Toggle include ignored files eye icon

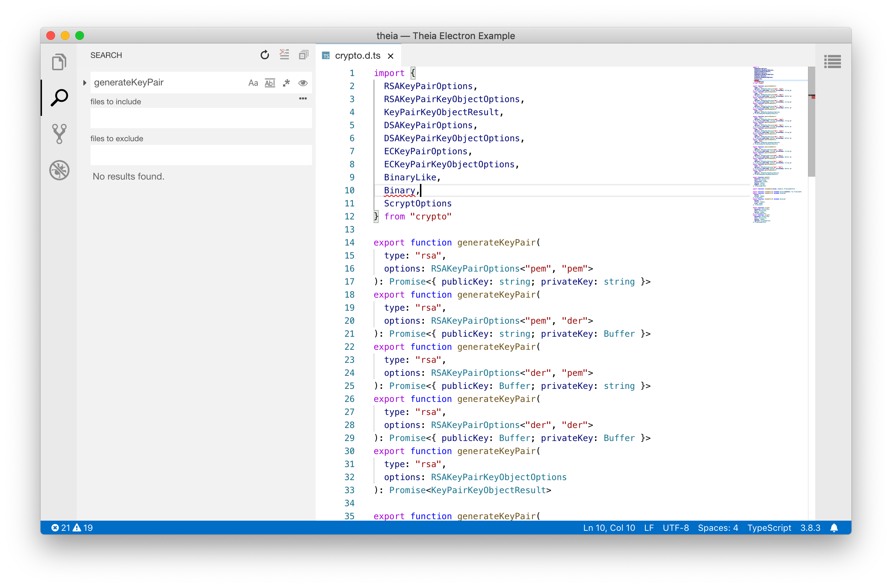(x=303, y=83)
